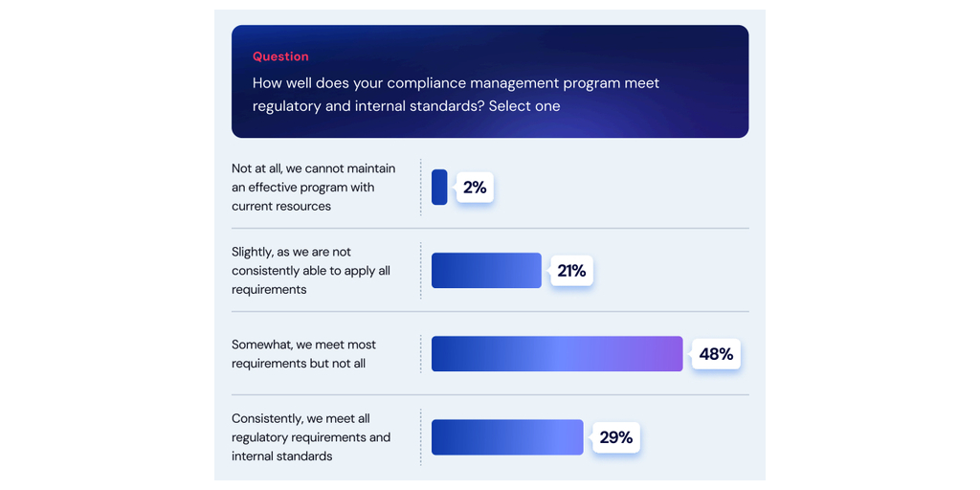Click the purple gradient 48% bar
The height and width of the screenshot is (490, 980).
click(x=557, y=354)
